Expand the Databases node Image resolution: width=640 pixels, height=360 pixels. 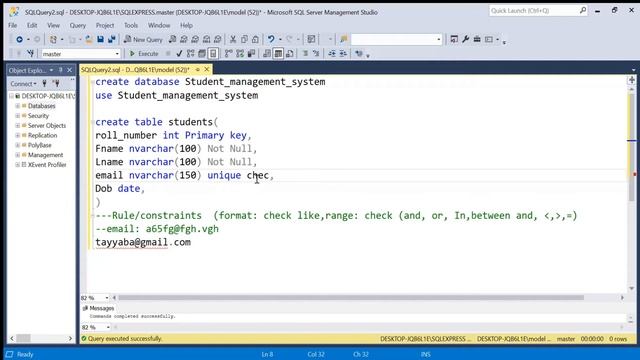[18, 106]
